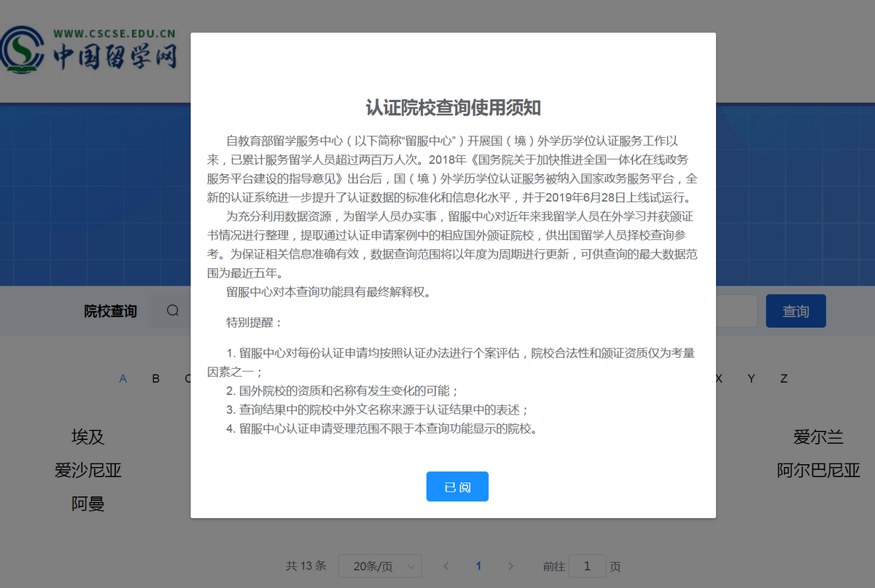Open the 爱沙尼亚 country link
This screenshot has height=588, width=875.
87,470
